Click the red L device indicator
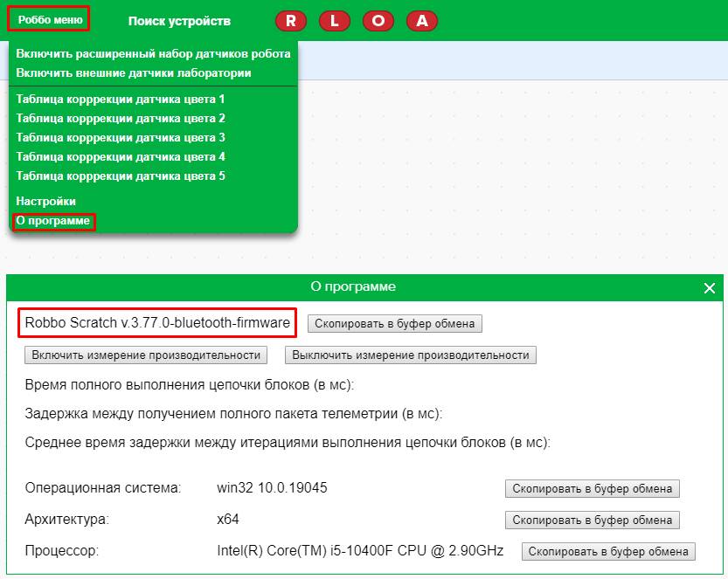This screenshot has height=579, width=728. pos(334,21)
